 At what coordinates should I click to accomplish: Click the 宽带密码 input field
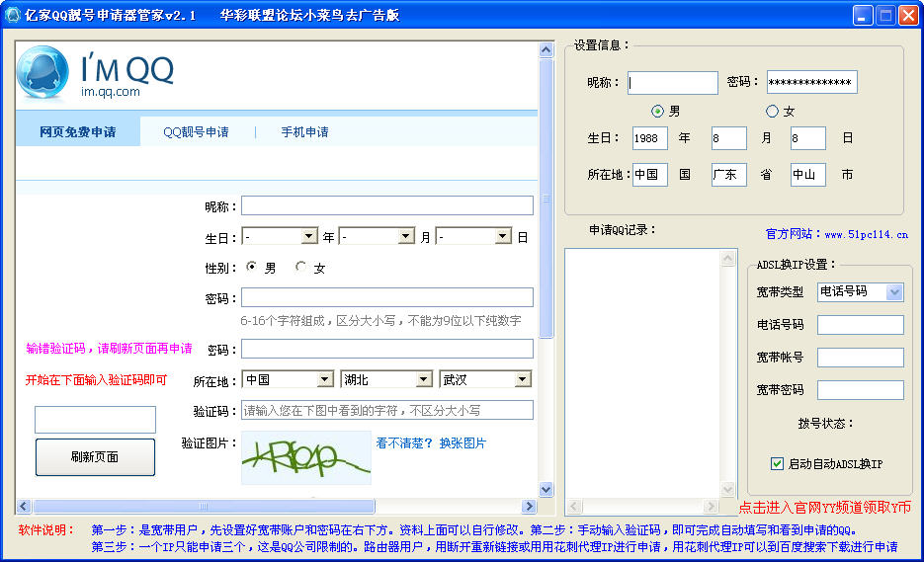pos(861,390)
